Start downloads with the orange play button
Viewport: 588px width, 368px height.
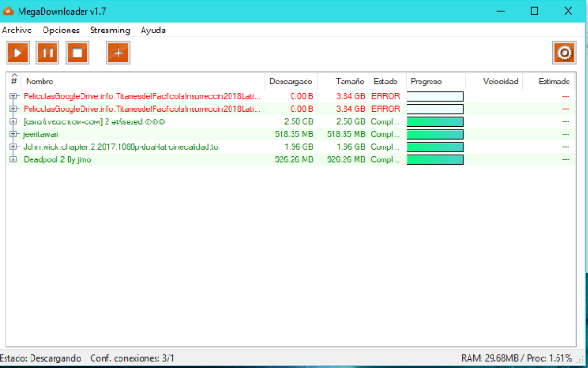tap(18, 53)
